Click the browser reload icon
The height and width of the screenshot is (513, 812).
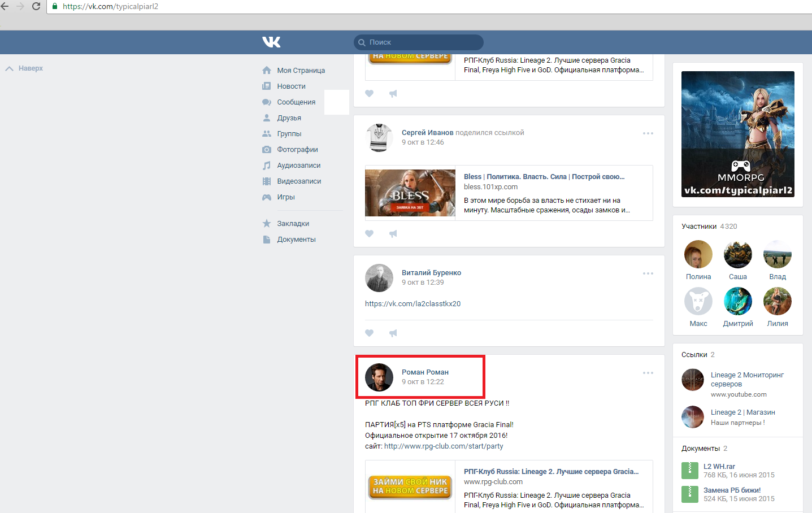coord(36,6)
